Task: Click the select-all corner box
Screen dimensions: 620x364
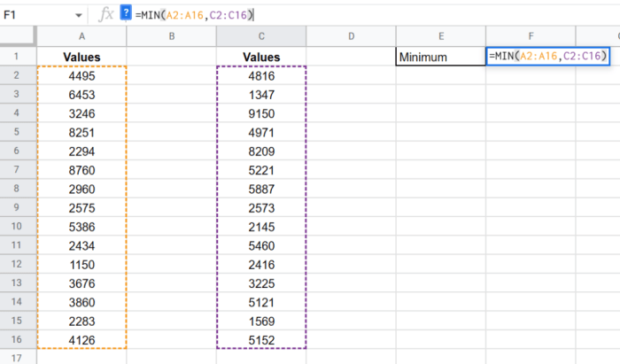Action: point(18,36)
